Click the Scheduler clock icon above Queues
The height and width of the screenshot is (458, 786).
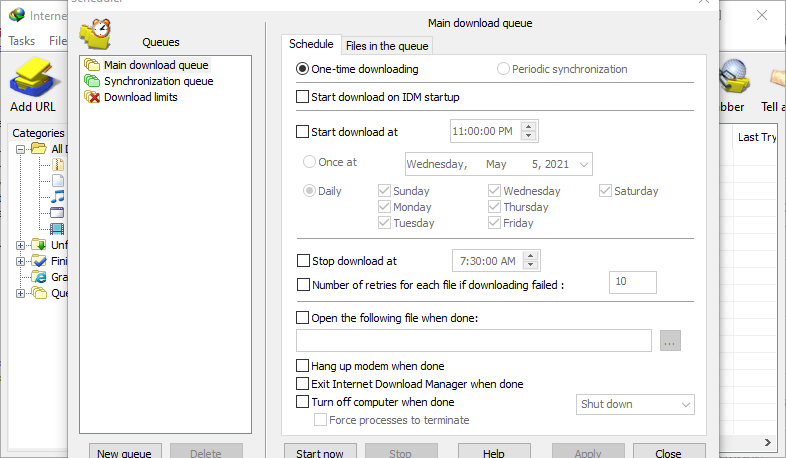click(x=95, y=34)
